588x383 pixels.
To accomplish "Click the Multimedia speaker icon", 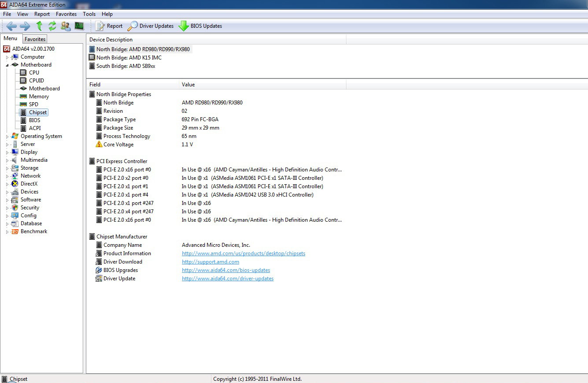I will tap(15, 160).
